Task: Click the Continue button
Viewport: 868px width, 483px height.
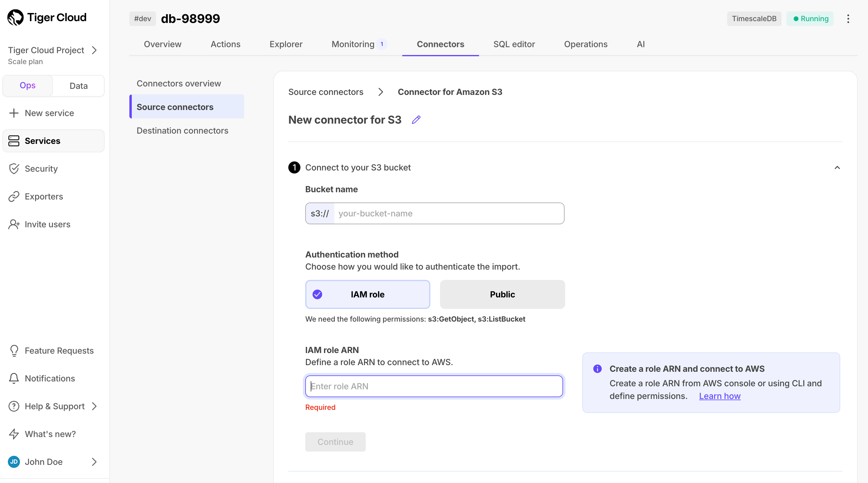Action: click(x=335, y=442)
